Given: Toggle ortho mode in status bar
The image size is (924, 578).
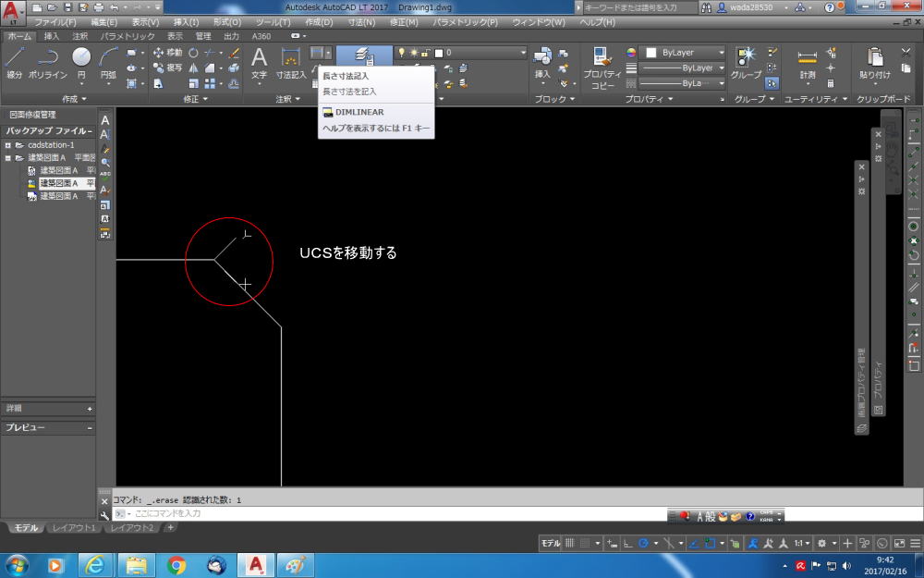Looking at the screenshot, I should (x=627, y=543).
